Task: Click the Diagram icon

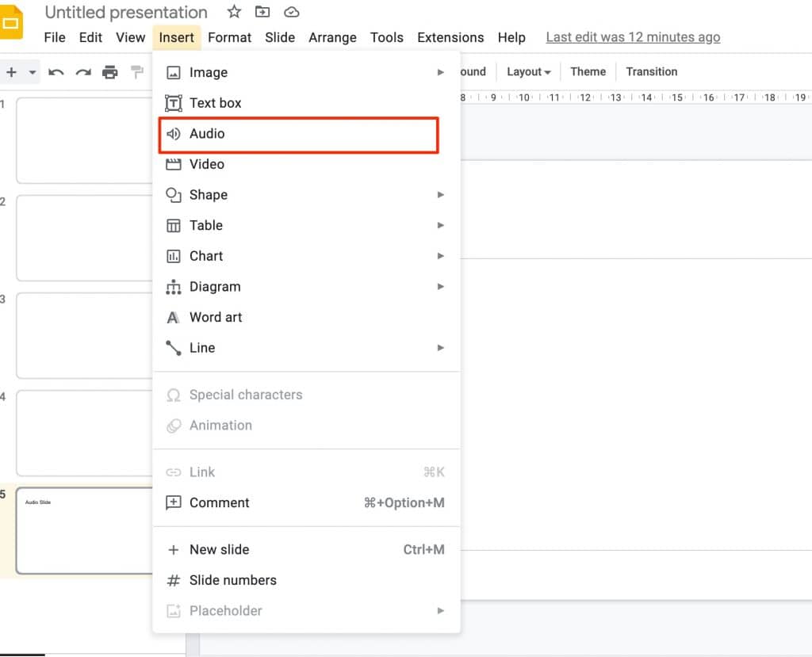Action: point(174,287)
